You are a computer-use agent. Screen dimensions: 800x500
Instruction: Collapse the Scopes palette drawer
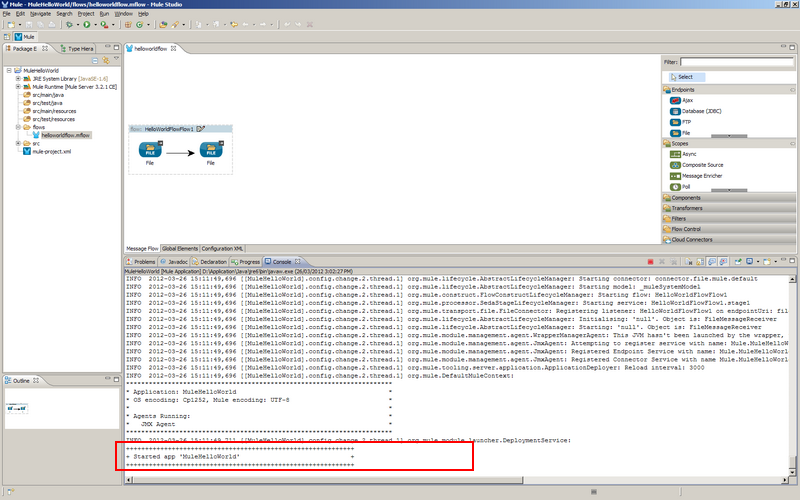[x=729, y=144]
